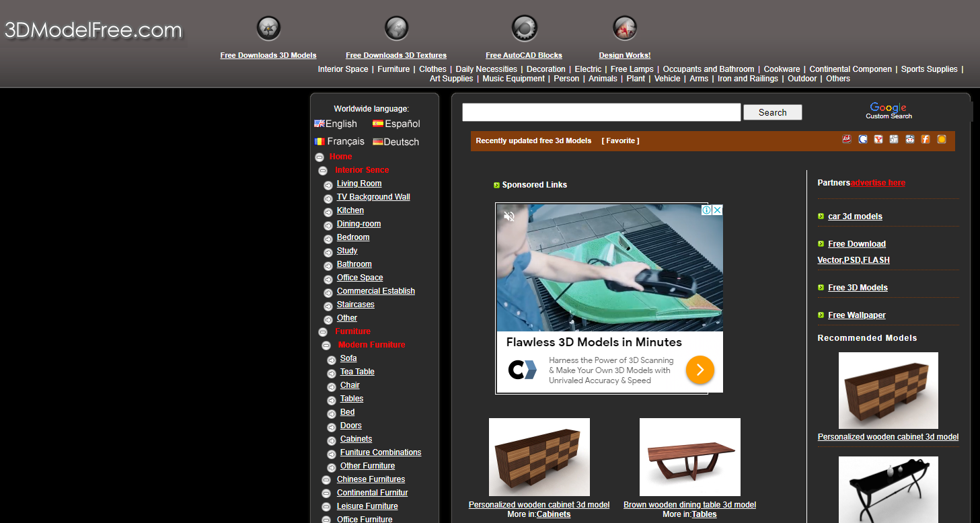The height and width of the screenshot is (523, 980).
Task: Click the Yahoo Y bookmark icon
Action: [878, 139]
